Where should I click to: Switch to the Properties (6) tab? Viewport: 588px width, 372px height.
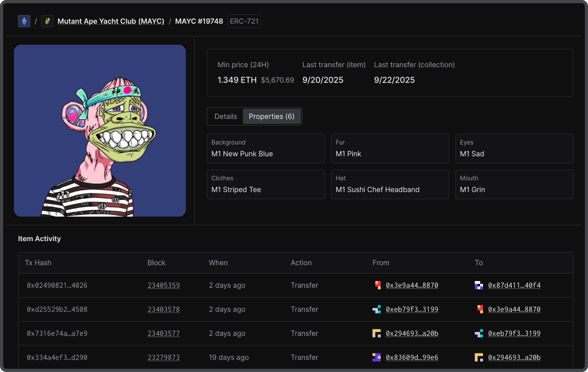[x=271, y=117]
